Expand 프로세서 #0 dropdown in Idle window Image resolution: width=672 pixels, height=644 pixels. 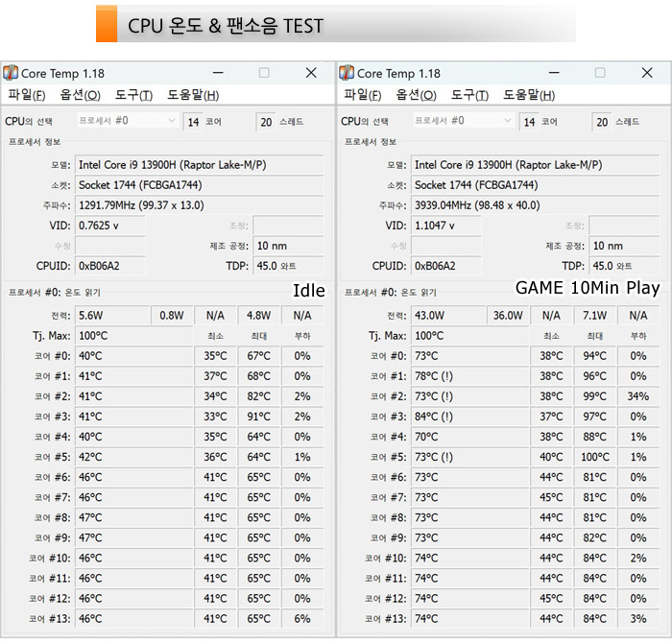coord(128,121)
